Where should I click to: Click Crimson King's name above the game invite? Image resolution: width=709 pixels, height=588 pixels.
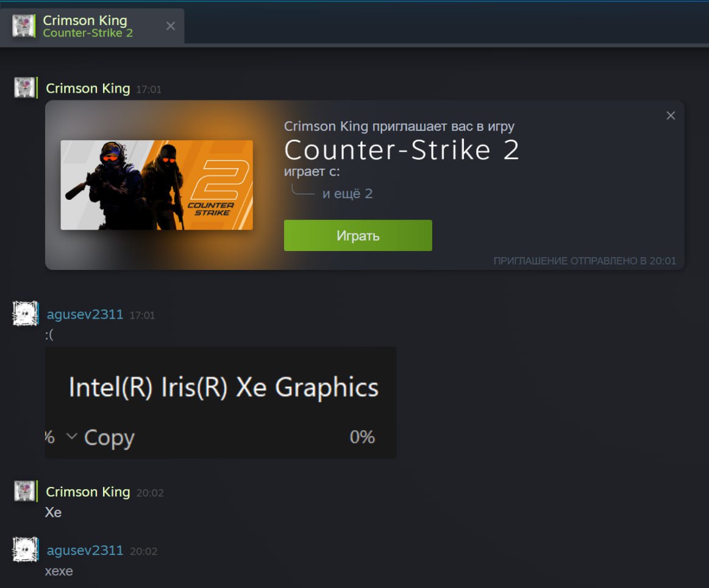point(88,88)
